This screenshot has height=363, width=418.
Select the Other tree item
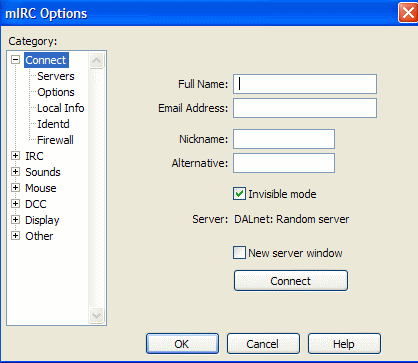pyautogui.click(x=39, y=236)
